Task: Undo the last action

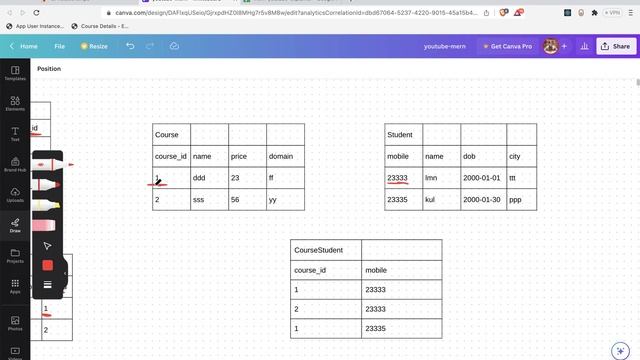Action: coord(130,46)
